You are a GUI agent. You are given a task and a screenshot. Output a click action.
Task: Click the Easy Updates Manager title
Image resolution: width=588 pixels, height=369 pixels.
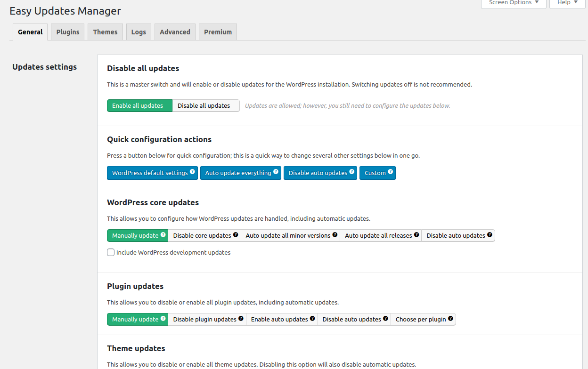tap(65, 11)
